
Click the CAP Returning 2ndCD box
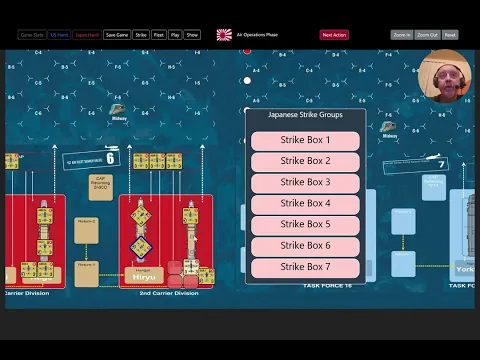(101, 187)
